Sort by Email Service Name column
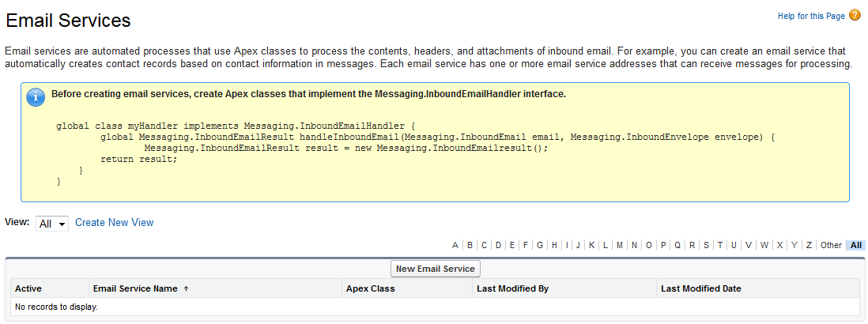 (x=135, y=288)
